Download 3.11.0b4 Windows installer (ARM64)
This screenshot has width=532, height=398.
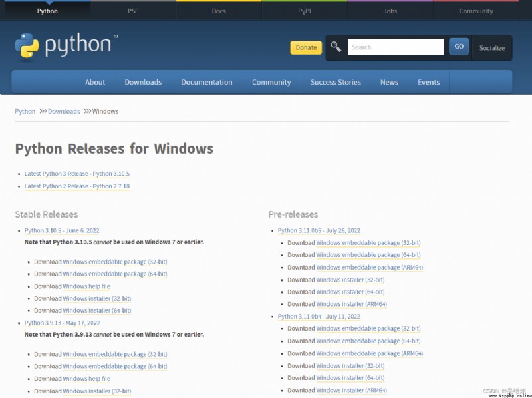click(352, 391)
